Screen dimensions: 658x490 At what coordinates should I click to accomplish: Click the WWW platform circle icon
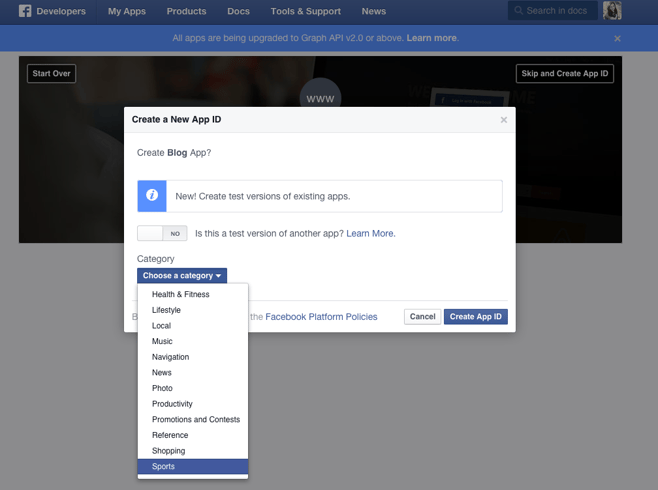320,94
